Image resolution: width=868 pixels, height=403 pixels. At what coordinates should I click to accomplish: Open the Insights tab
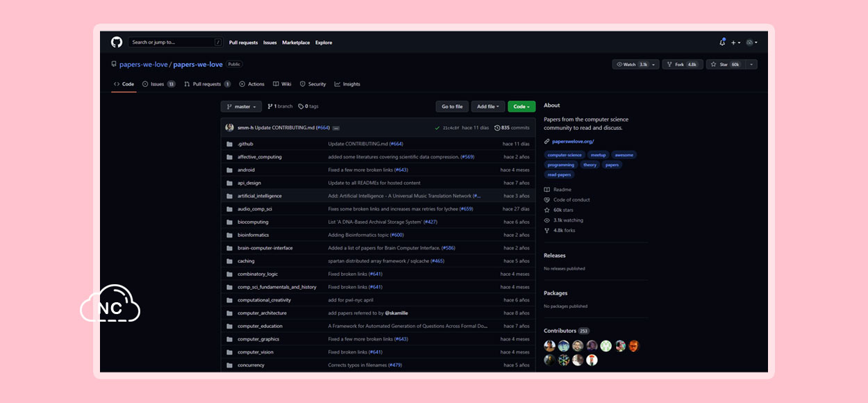[347, 84]
